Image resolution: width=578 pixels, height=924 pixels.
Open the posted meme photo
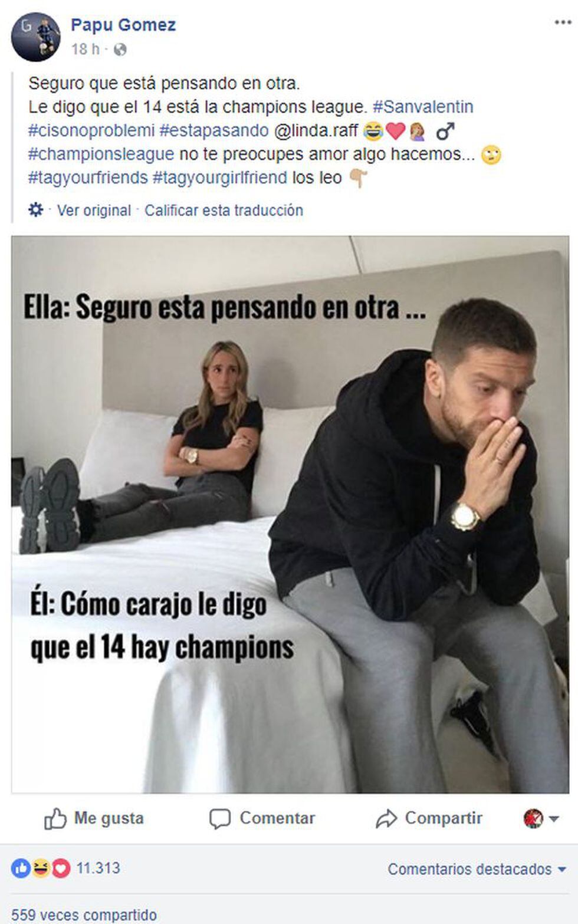(290, 514)
